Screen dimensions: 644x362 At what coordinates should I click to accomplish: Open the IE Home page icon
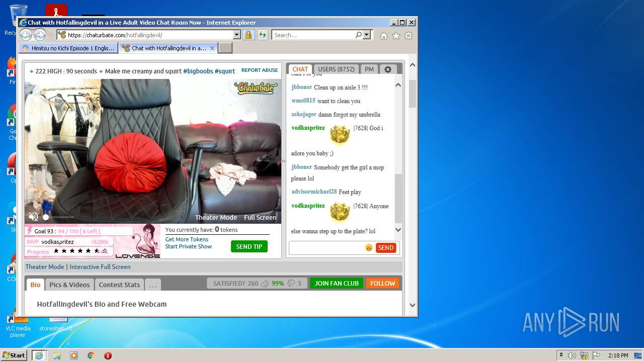click(384, 36)
